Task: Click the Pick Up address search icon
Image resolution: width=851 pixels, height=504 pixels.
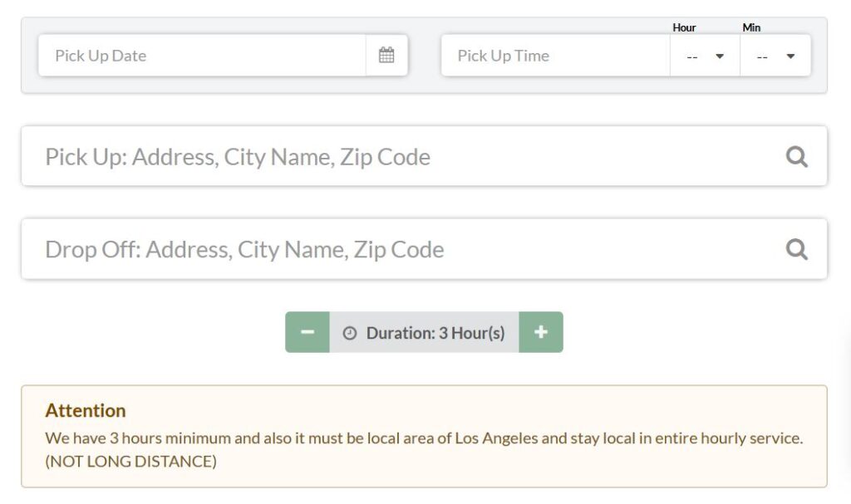Action: (x=796, y=157)
